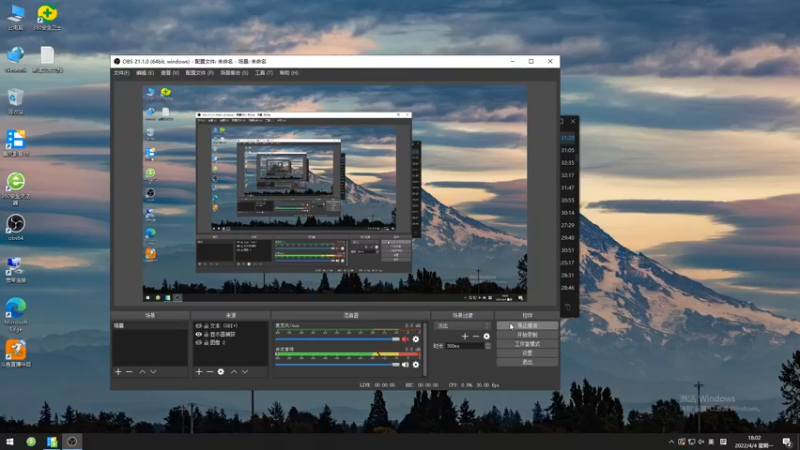Image resolution: width=800 pixels, height=450 pixels.
Task: Open the scene transition type dropdown
Action: (462, 326)
